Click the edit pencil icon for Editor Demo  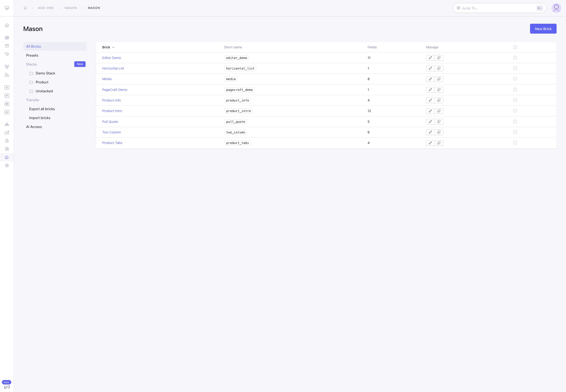[x=430, y=58]
